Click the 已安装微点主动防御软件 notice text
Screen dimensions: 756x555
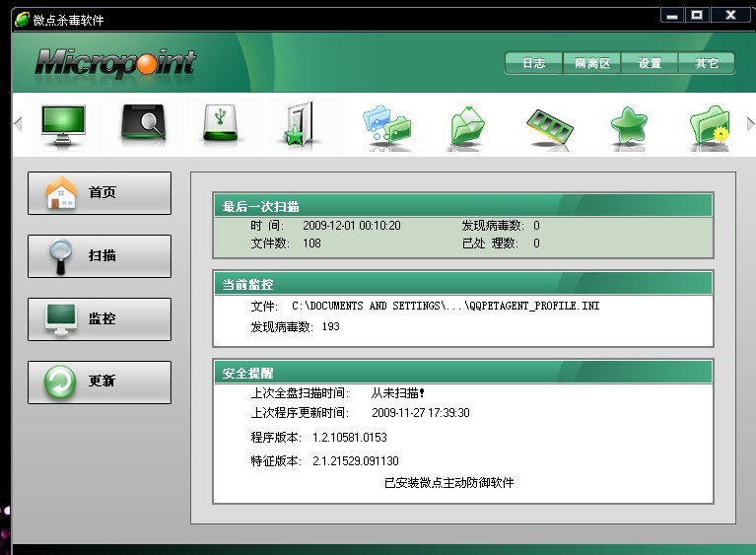[x=448, y=483]
